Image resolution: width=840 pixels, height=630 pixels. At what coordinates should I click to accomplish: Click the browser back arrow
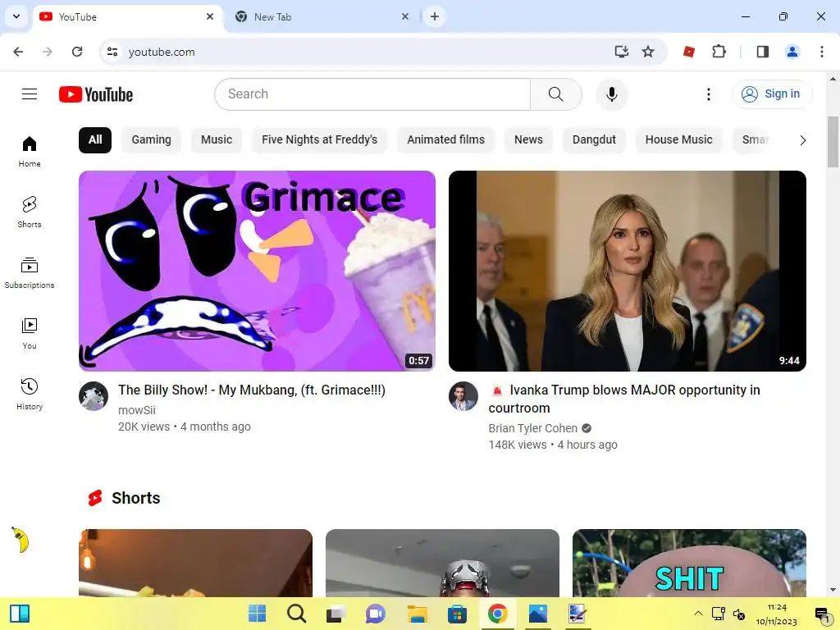click(18, 52)
